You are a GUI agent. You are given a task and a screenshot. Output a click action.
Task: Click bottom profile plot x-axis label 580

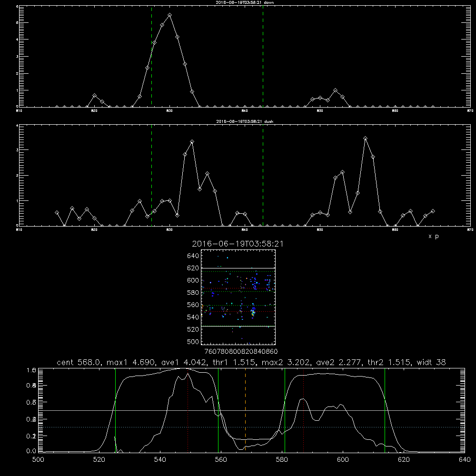point(282,460)
